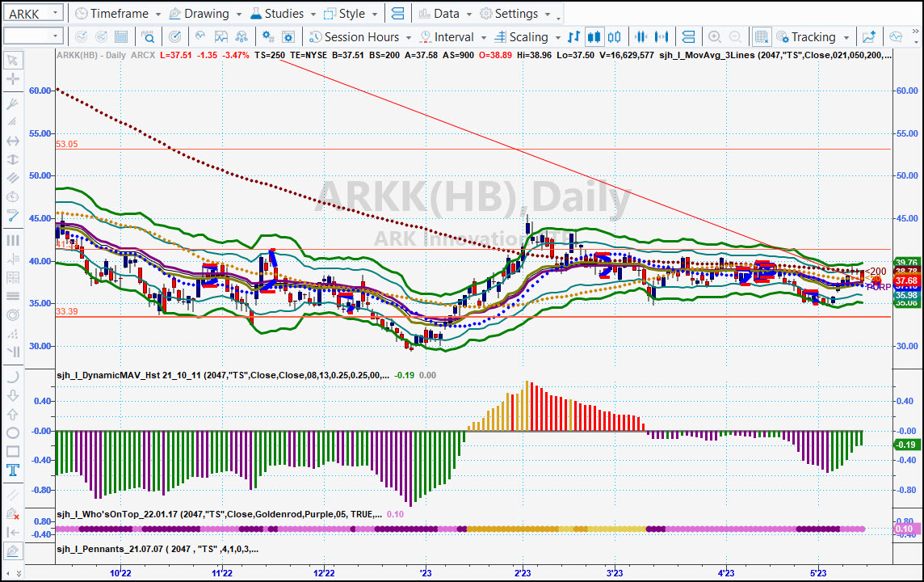Viewport: 924px width, 582px height.
Task: Select the rectangle drawing tool
Action: (12, 452)
